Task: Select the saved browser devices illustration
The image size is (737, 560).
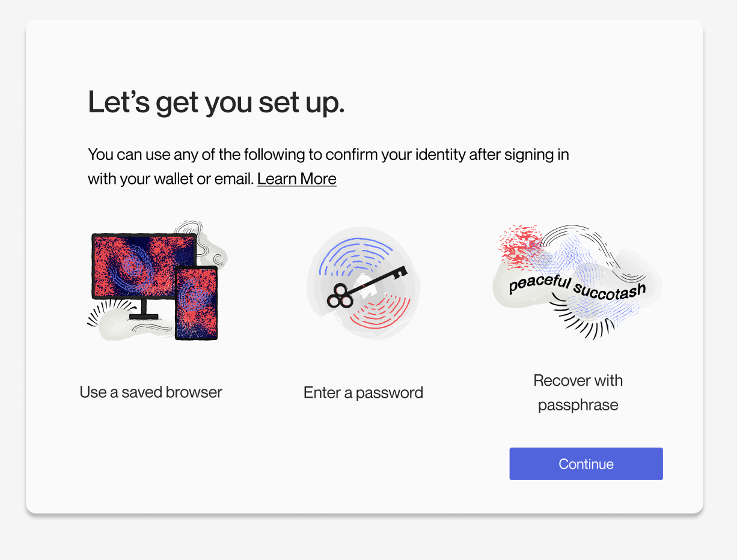Action: click(155, 282)
